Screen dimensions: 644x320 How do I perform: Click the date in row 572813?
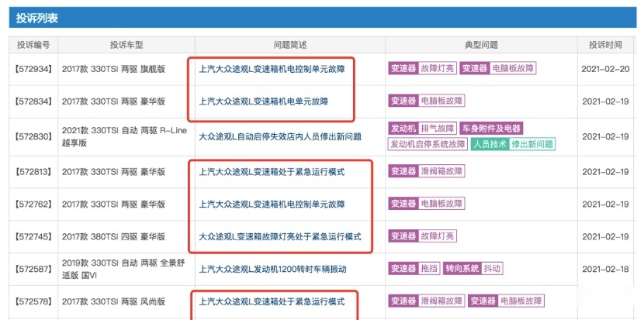[x=605, y=171]
